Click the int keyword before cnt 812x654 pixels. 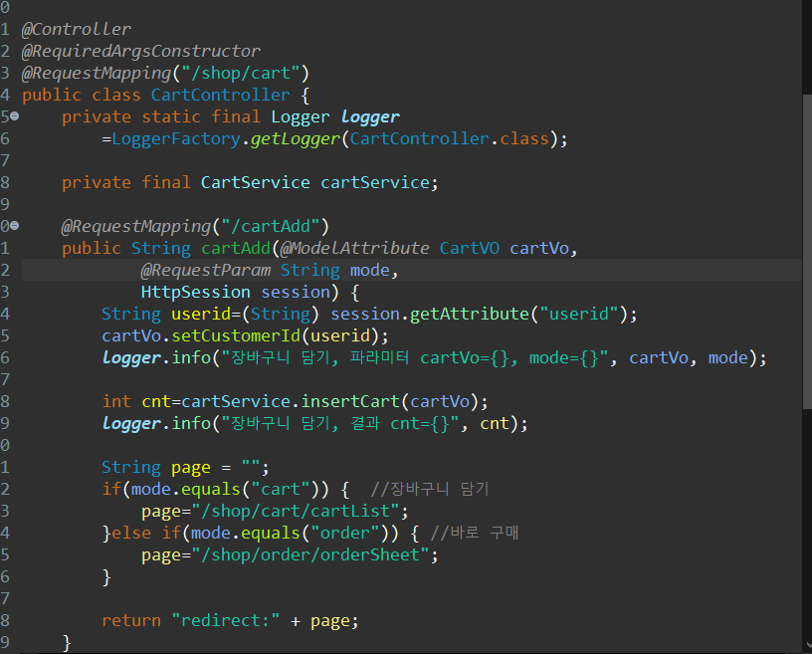(x=116, y=401)
